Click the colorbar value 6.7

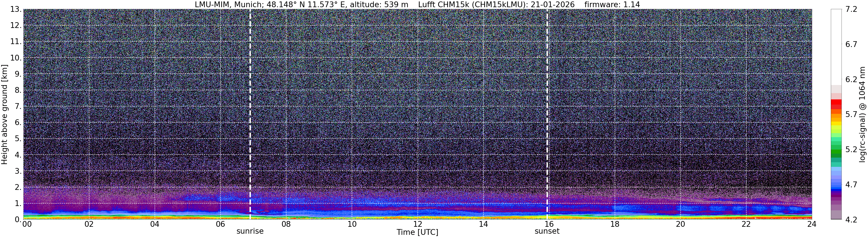[x=851, y=44]
